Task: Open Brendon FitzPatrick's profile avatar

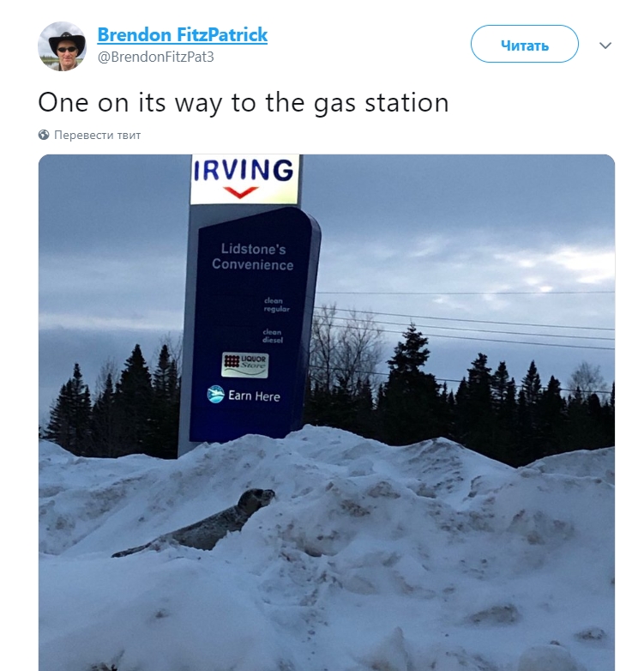Action: click(x=62, y=46)
